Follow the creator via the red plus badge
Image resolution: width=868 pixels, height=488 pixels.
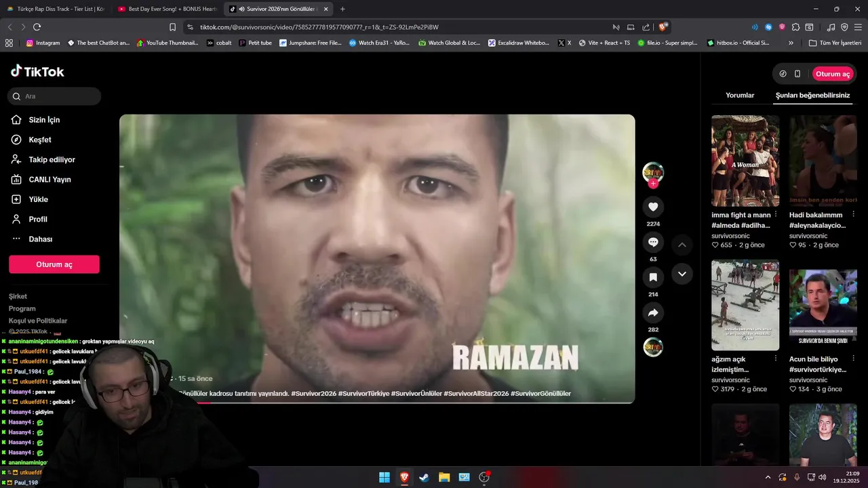(x=653, y=184)
